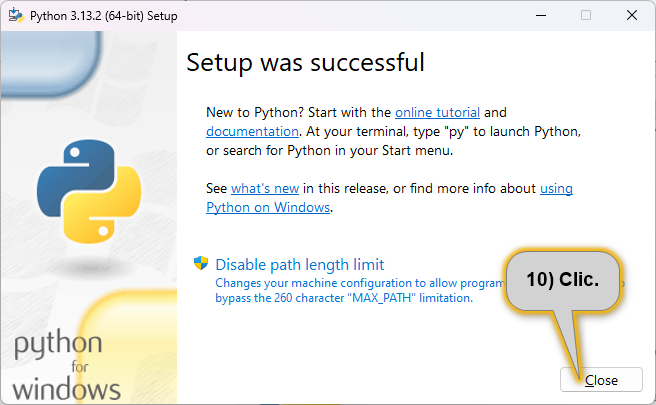Click the blue and yellow Python logo
The image size is (656, 405).
89,192
